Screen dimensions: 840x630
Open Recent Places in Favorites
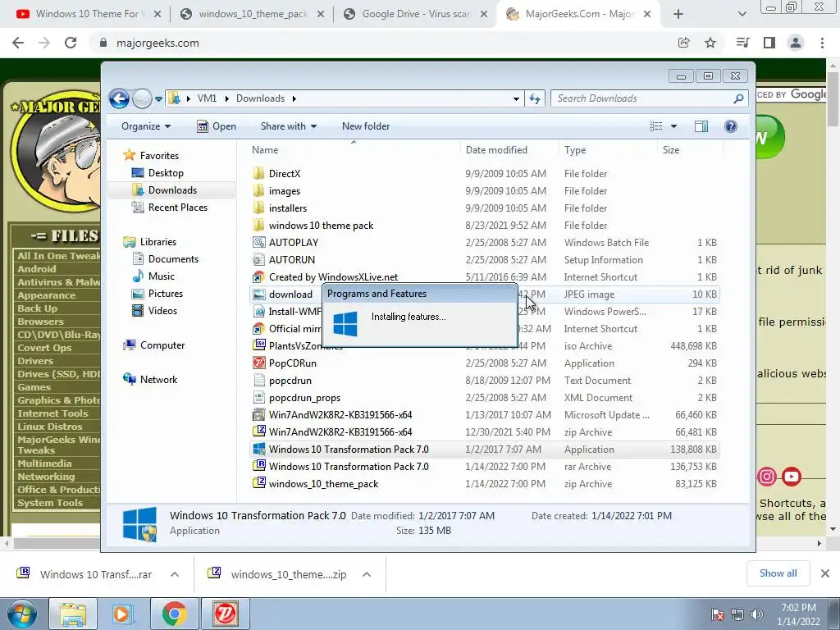pyautogui.click(x=177, y=208)
